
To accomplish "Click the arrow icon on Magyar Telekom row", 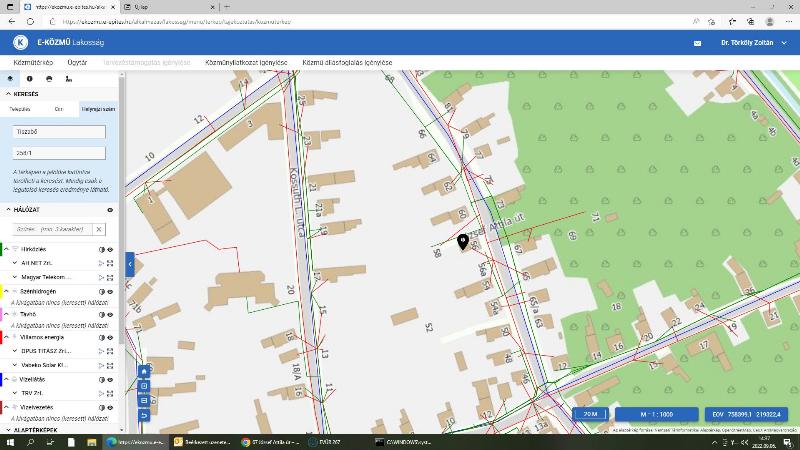I will click(101, 278).
